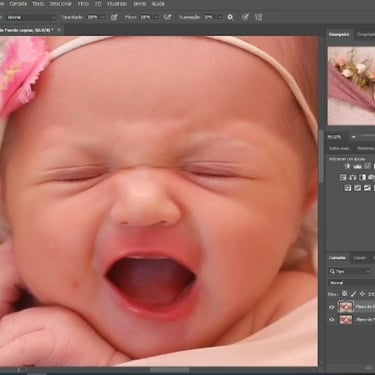Open the Visualizar menu
375x375 pixels.
click(x=117, y=4)
